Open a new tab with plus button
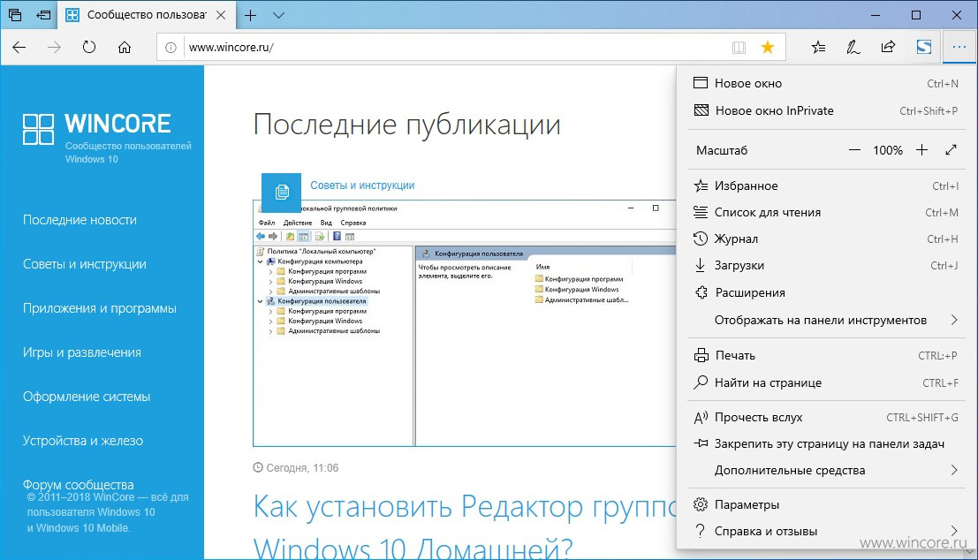The width and height of the screenshot is (978, 560). (x=251, y=15)
